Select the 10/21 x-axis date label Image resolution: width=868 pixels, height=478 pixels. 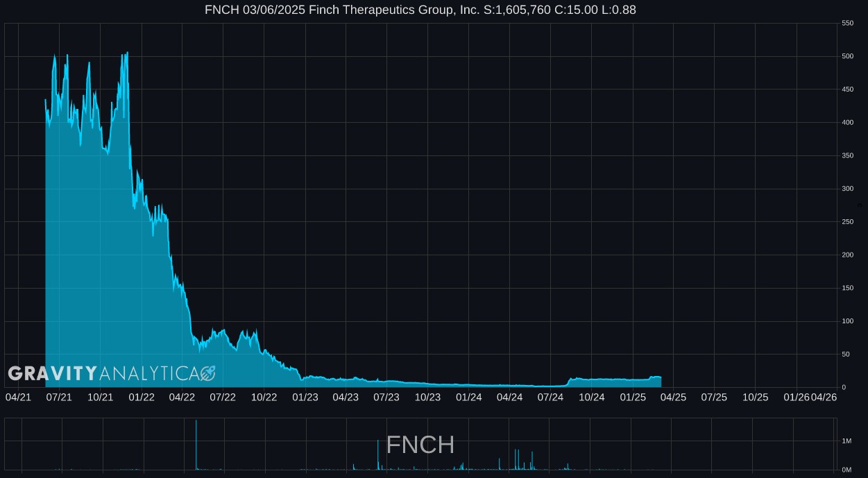tap(100, 397)
